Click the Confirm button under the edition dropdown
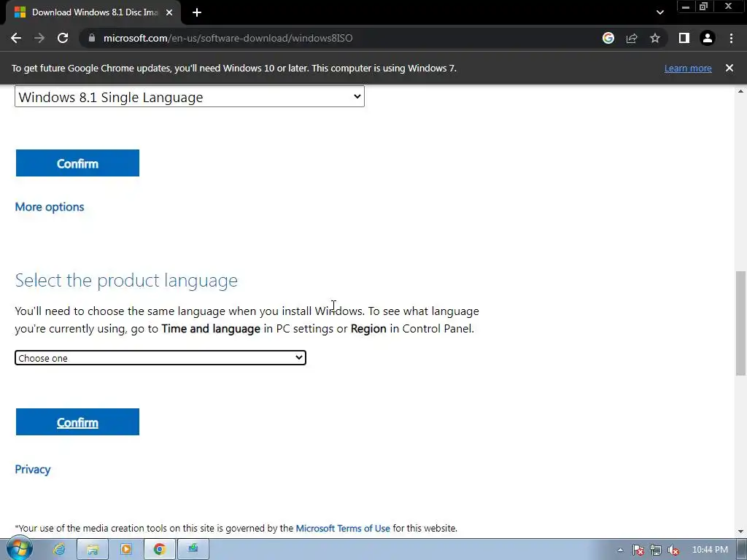This screenshot has width=747, height=560. (77, 163)
